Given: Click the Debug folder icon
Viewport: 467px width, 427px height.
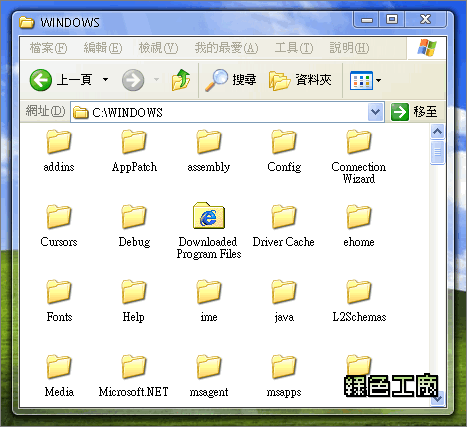Looking at the screenshot, I should [x=134, y=217].
